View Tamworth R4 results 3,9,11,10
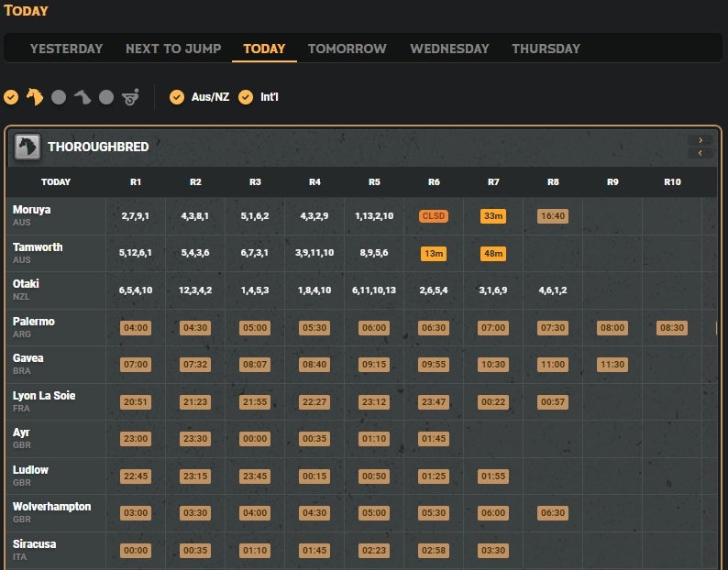Image resolution: width=728 pixels, height=570 pixels. pos(314,253)
